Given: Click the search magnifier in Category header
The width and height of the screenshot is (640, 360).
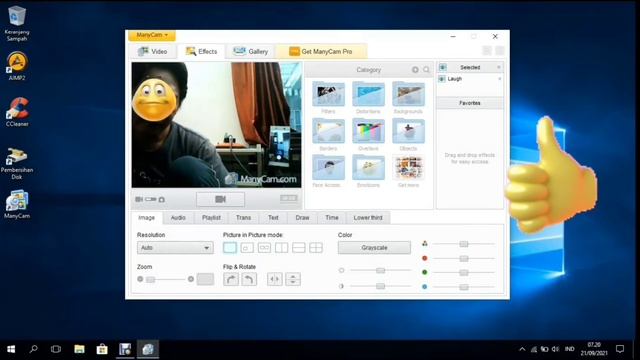Looking at the screenshot, I should (x=426, y=70).
